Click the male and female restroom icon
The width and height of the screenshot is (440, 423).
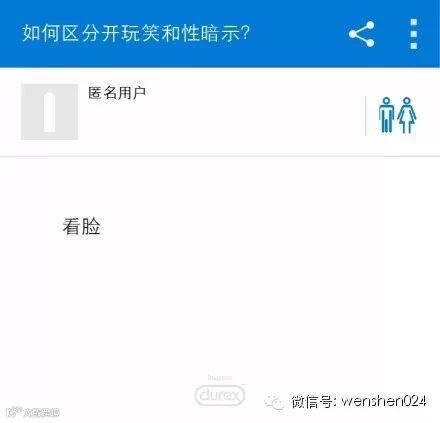click(x=397, y=115)
